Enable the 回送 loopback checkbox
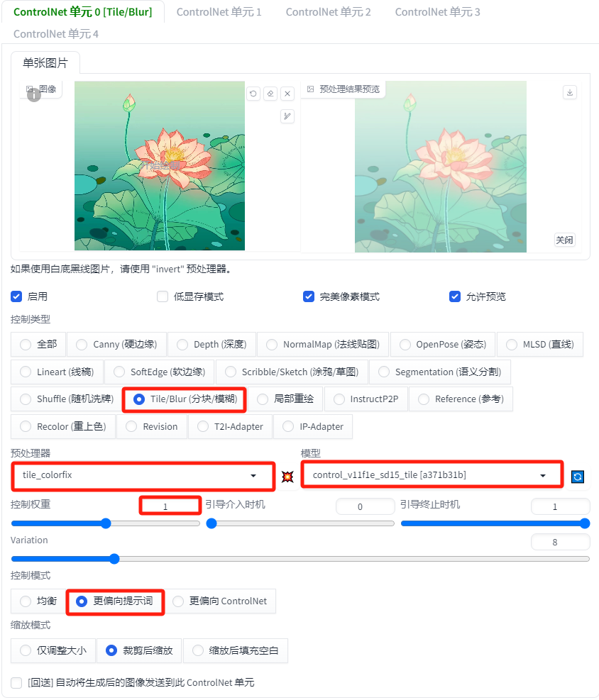Viewport: 599px width, 700px height. 16,682
